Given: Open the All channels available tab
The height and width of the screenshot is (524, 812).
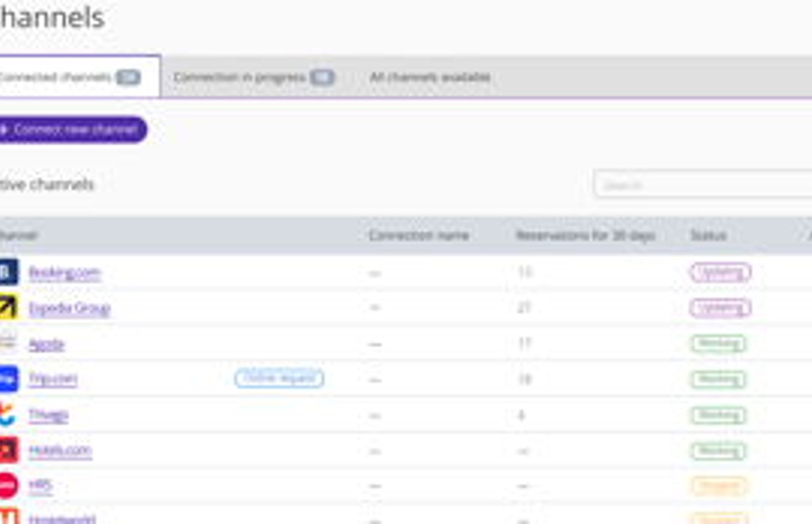Looking at the screenshot, I should tap(429, 77).
